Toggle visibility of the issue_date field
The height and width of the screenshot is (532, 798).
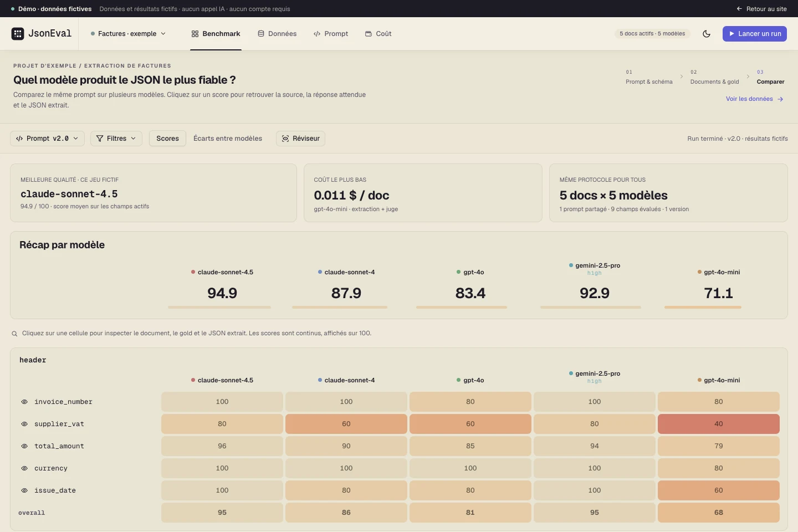coord(24,490)
